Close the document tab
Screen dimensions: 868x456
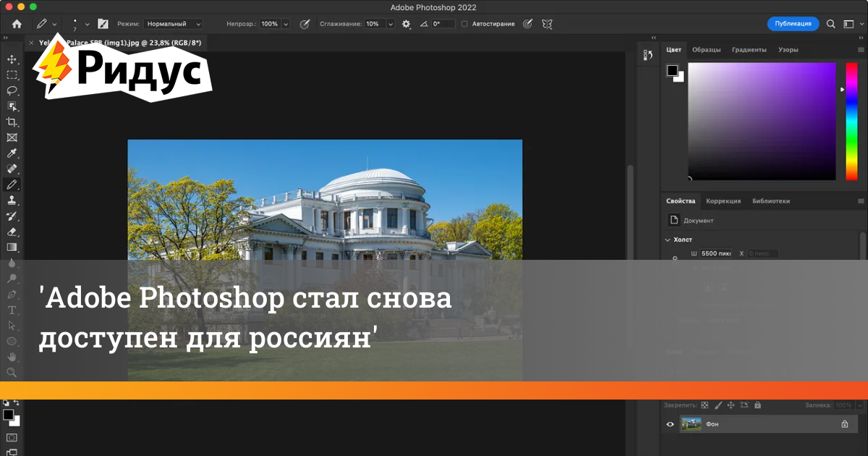click(x=31, y=43)
